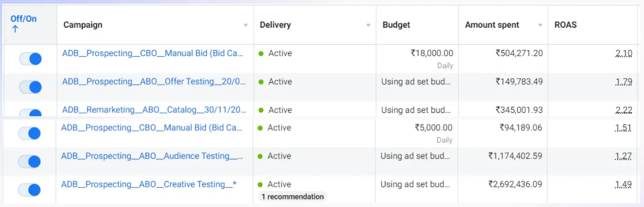644x207 pixels.
Task: Click the green Active dot for Audience Testing
Action: click(260, 156)
